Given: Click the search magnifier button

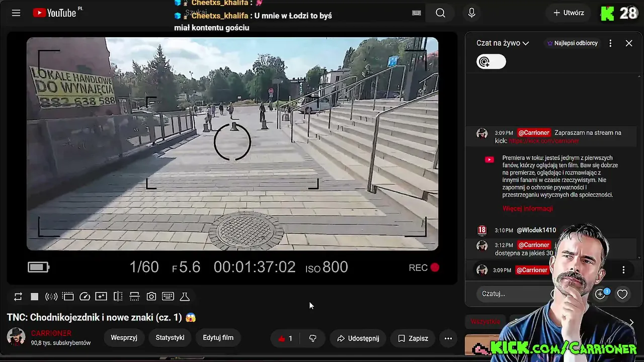Looking at the screenshot, I should coord(441,13).
